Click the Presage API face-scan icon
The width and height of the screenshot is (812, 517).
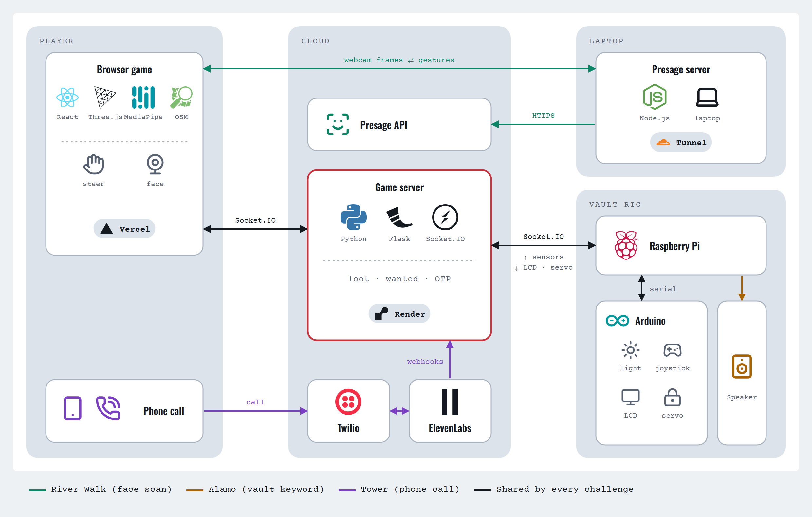coord(338,124)
